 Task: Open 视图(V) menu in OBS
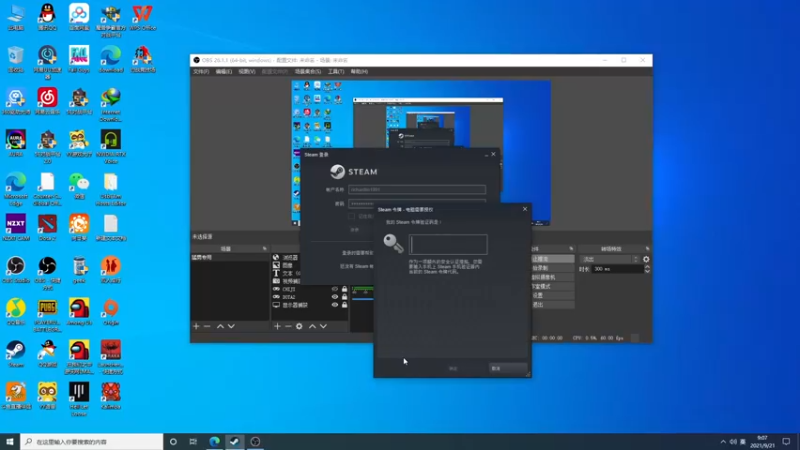pos(246,71)
